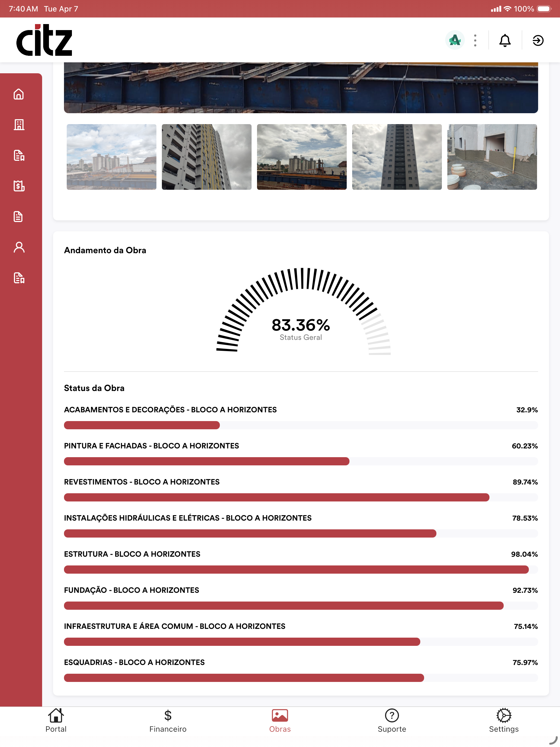Tap the 'Tue Apr 7' date in status bar
This screenshot has height=747, width=560.
[x=61, y=9]
